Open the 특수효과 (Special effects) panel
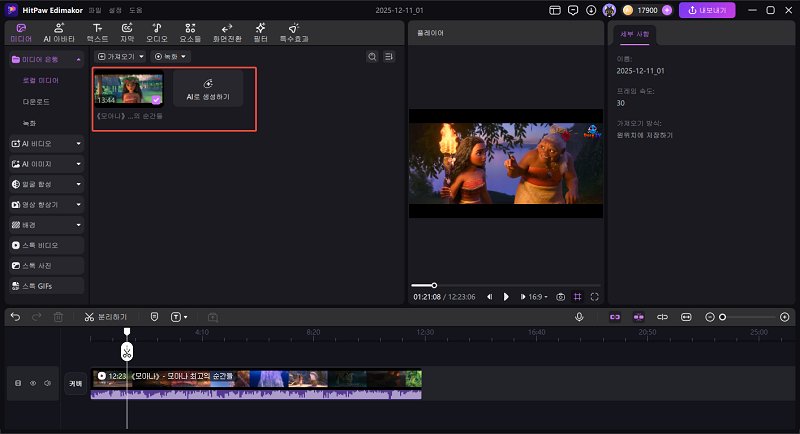The image size is (800, 434). (294, 33)
